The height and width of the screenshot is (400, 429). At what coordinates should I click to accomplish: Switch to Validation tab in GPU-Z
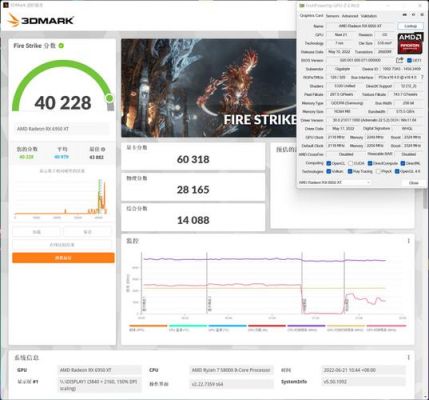(x=369, y=16)
